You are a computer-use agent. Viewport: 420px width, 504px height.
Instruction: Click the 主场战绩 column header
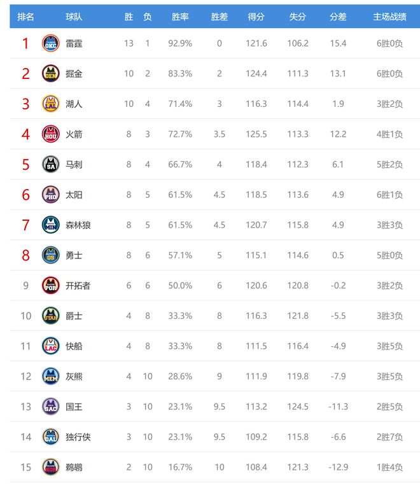(x=389, y=17)
